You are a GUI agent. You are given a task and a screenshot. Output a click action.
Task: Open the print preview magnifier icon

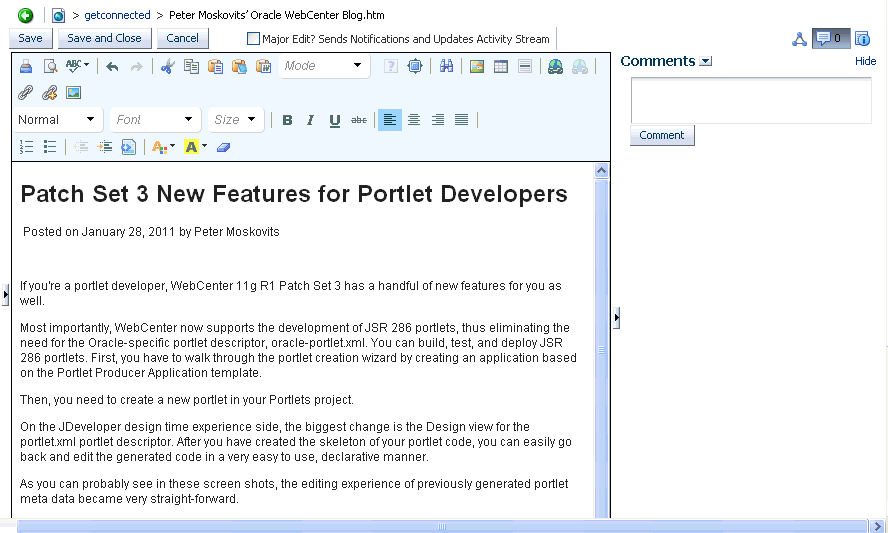50,66
